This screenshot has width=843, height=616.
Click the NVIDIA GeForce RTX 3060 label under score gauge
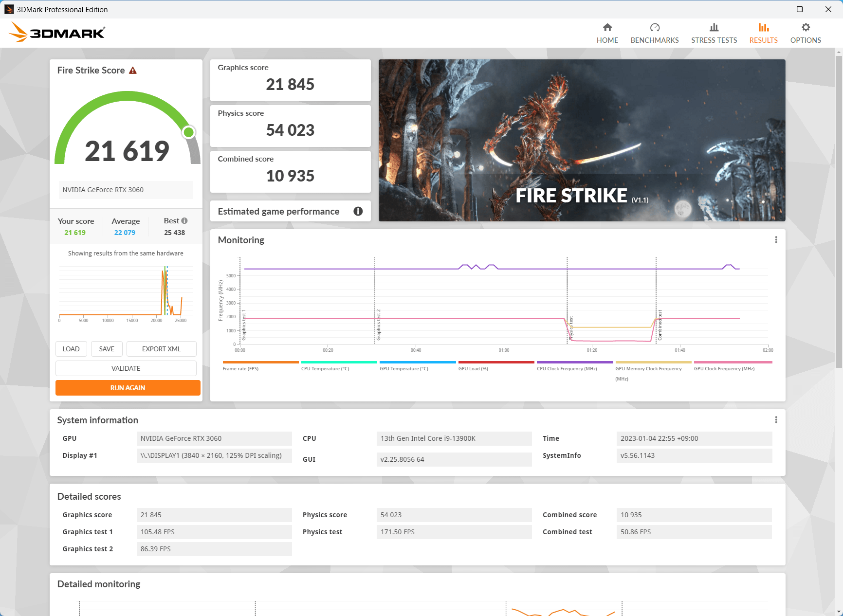126,190
